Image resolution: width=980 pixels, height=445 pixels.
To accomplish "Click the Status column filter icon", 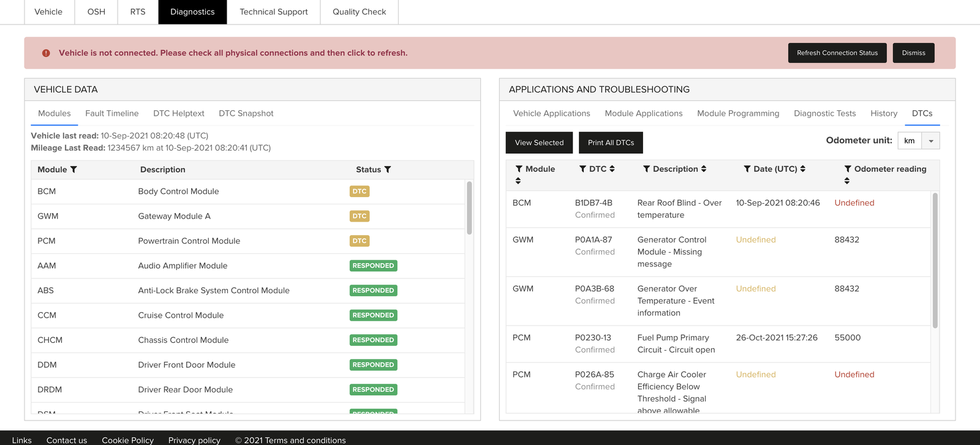I will 388,170.
